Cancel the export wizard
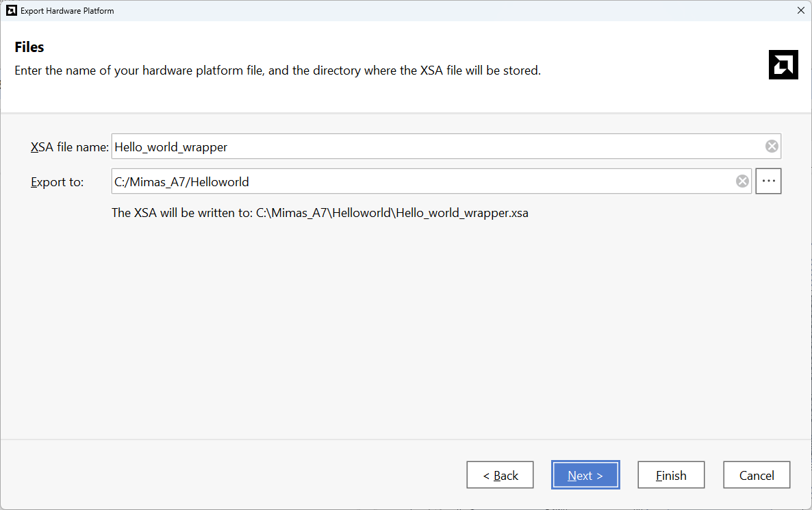This screenshot has width=812, height=510. pos(757,475)
